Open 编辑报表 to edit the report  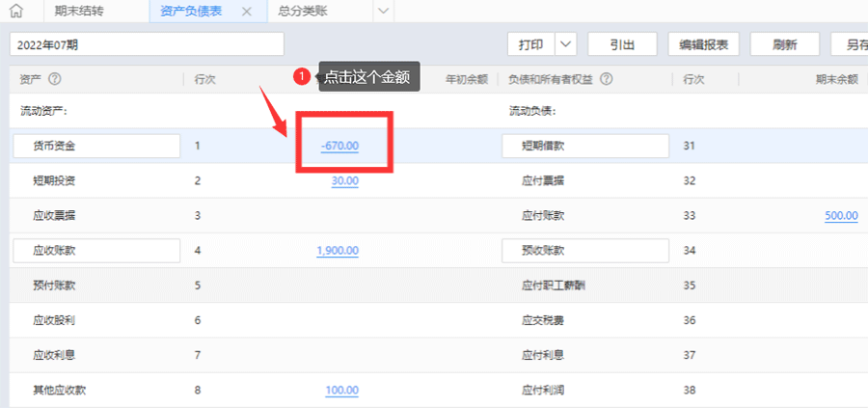pos(704,44)
